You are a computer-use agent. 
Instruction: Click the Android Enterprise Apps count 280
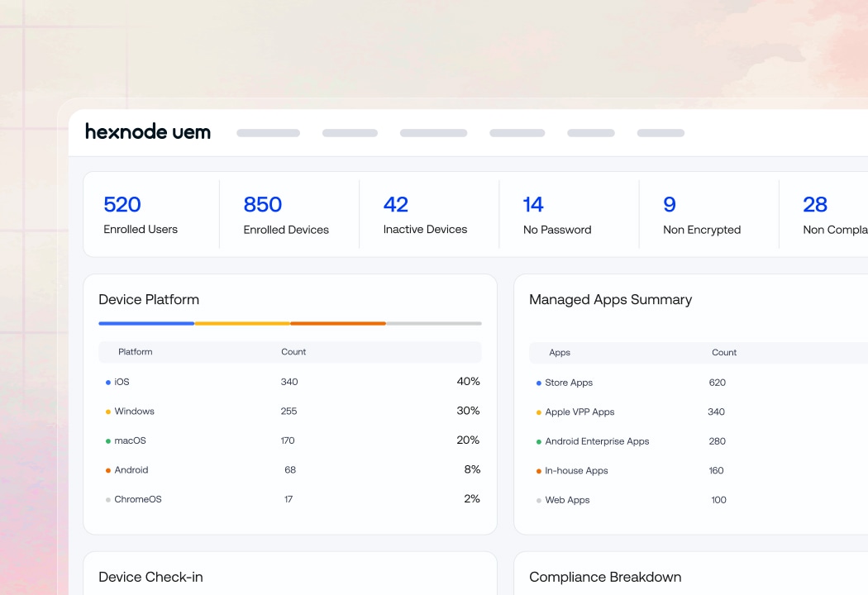718,441
